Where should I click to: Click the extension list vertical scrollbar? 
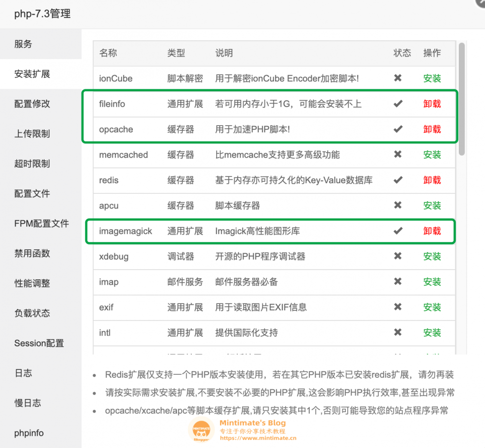[x=462, y=99]
